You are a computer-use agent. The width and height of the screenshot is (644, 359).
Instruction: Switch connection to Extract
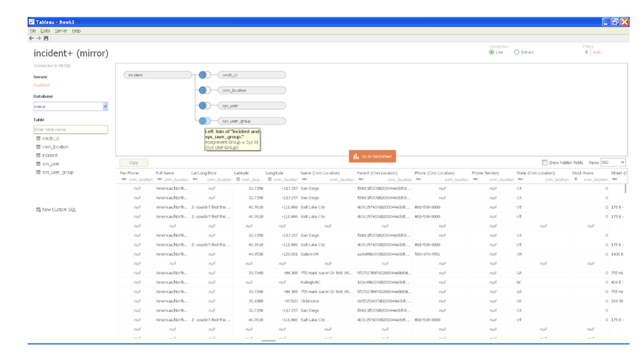[x=516, y=52]
